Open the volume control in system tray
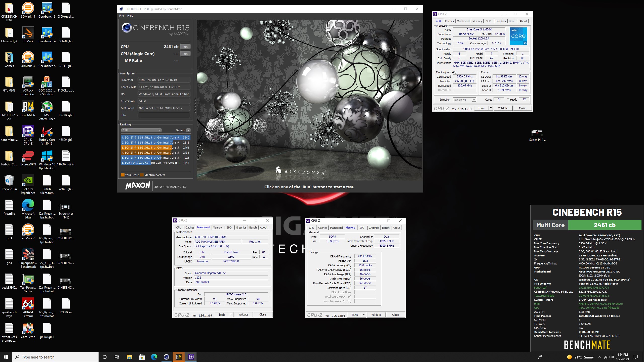 click(612, 357)
